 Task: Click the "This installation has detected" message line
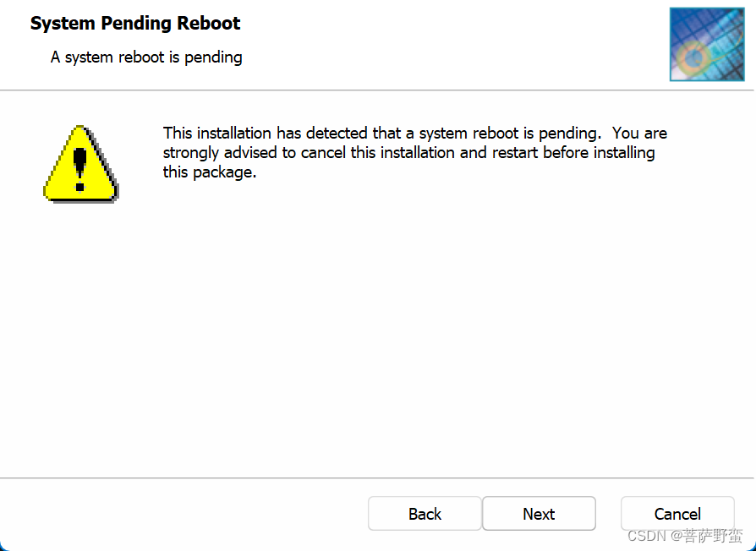[x=381, y=134]
